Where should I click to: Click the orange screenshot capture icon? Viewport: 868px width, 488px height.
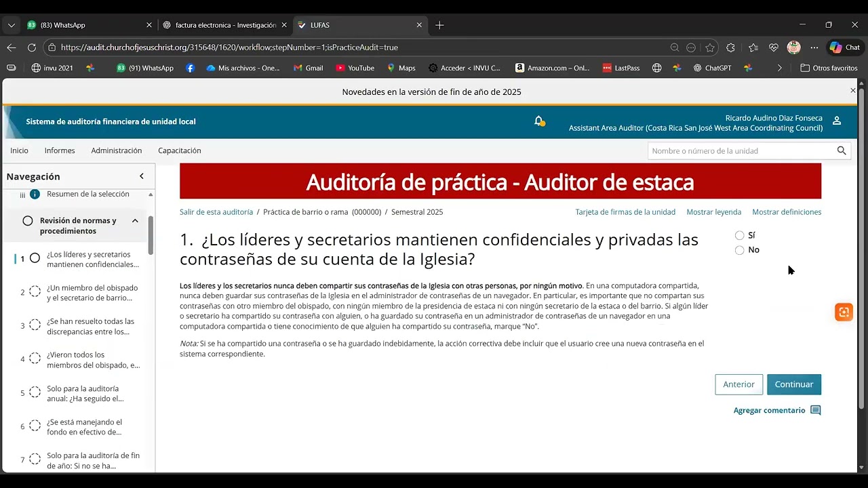coord(844,312)
